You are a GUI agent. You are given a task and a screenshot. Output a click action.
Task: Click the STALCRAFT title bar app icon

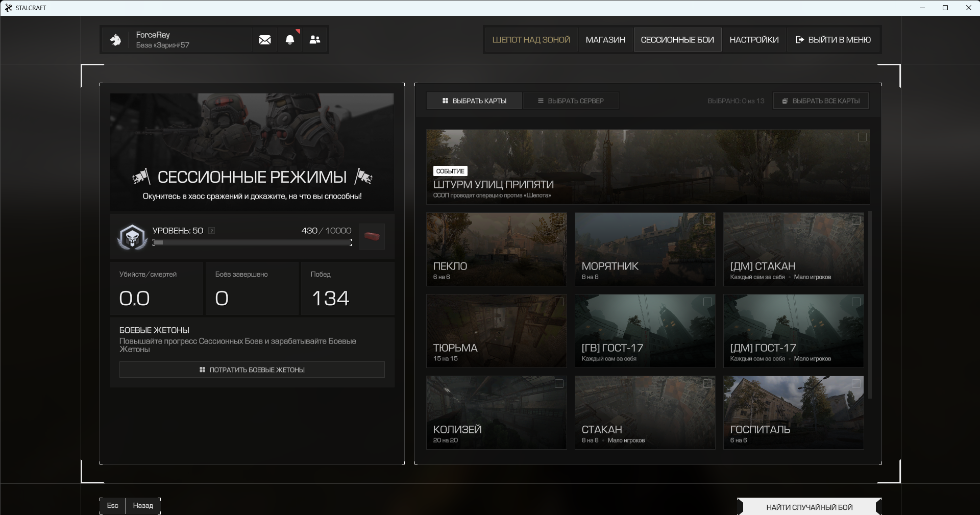pos(8,8)
